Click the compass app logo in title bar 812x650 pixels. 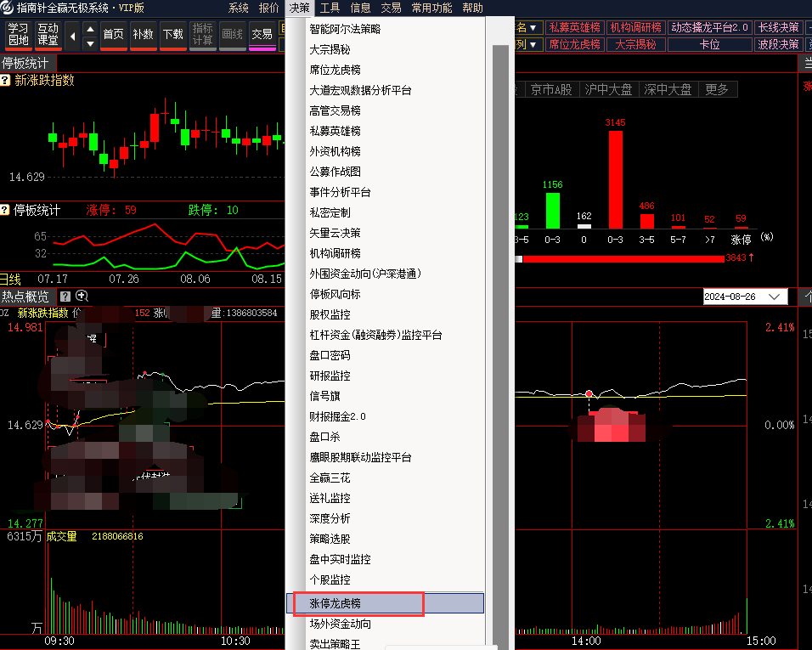click(x=8, y=8)
